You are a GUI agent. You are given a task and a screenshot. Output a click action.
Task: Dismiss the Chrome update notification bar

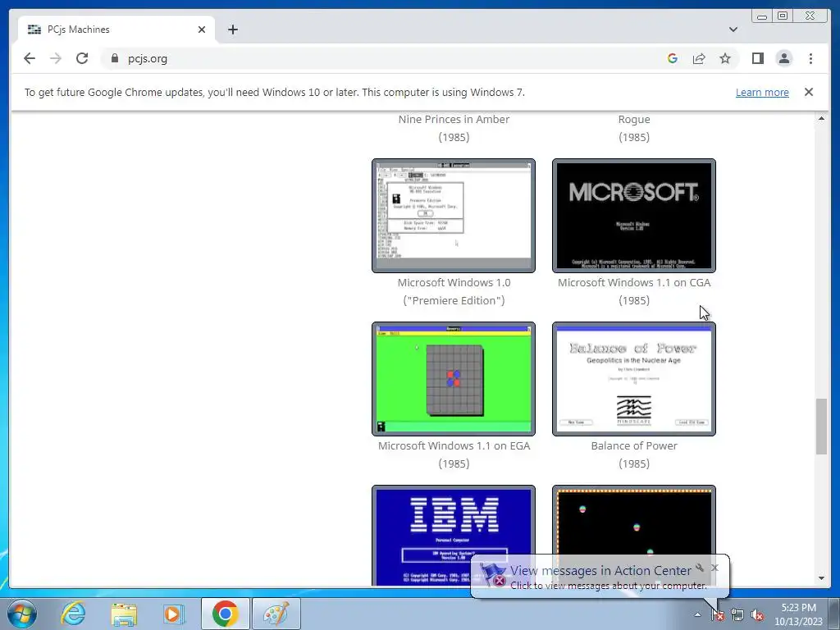(808, 92)
